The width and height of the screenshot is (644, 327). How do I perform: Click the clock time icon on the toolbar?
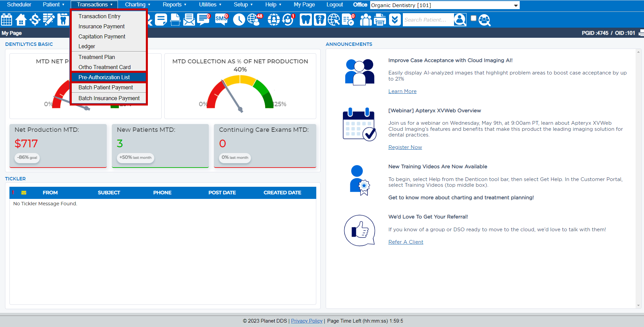click(239, 20)
